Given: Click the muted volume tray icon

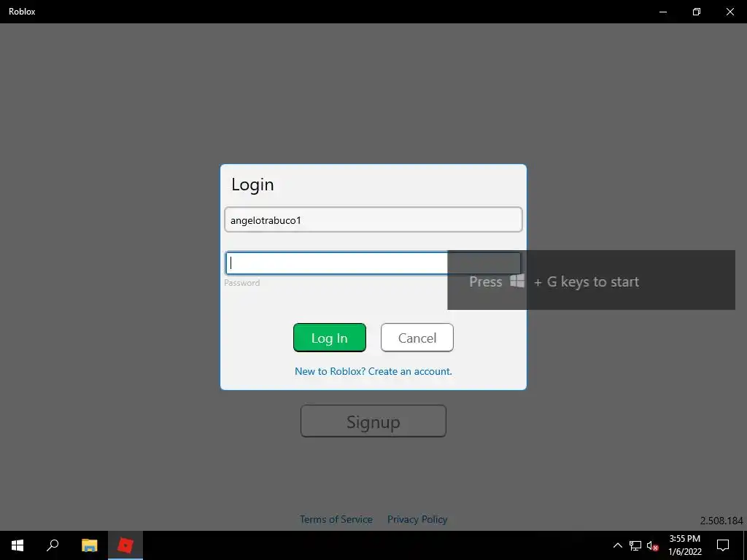Looking at the screenshot, I should pyautogui.click(x=653, y=545).
